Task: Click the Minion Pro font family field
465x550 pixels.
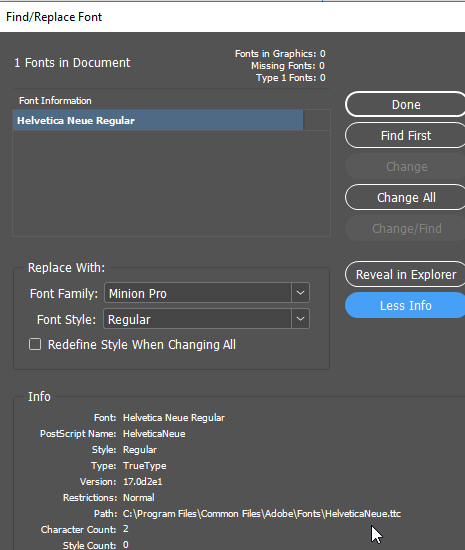Action: pos(197,293)
